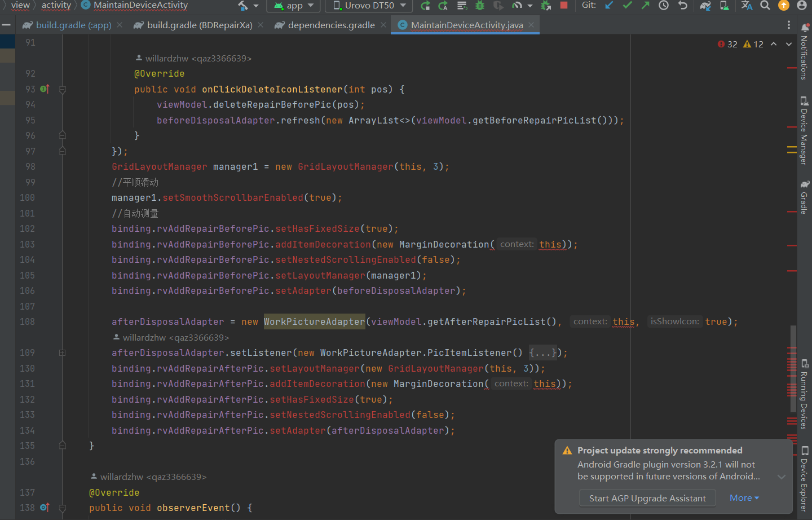The image size is (812, 520).
Task: Click the Search Everywhere magnifier
Action: click(765, 5)
